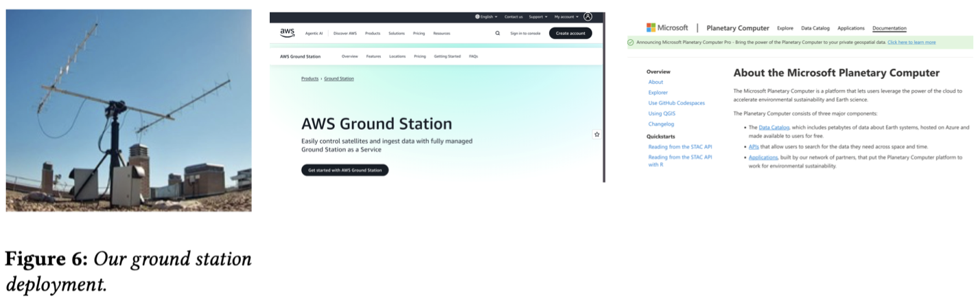The image size is (980, 301).
Task: Click the Microsoft logo
Action: click(x=667, y=27)
